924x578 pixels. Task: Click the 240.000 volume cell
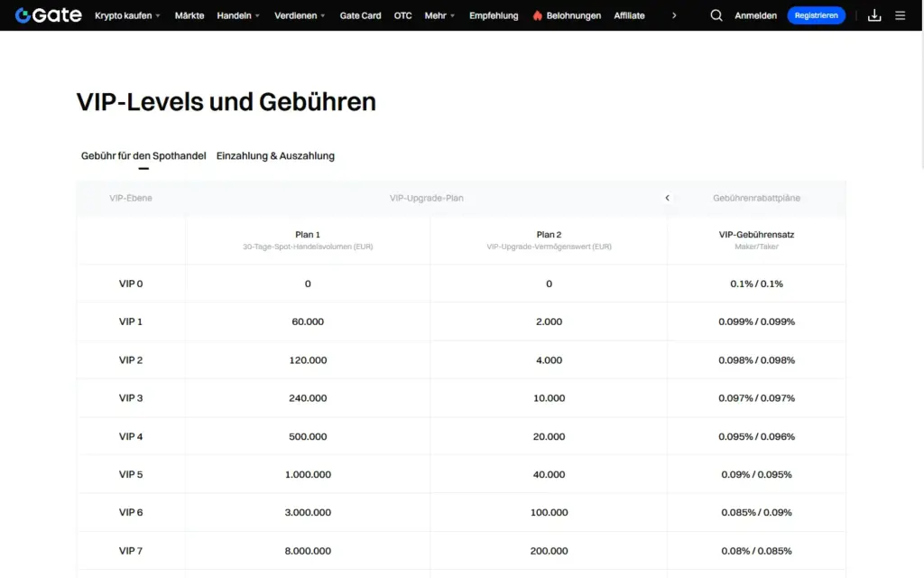click(308, 398)
